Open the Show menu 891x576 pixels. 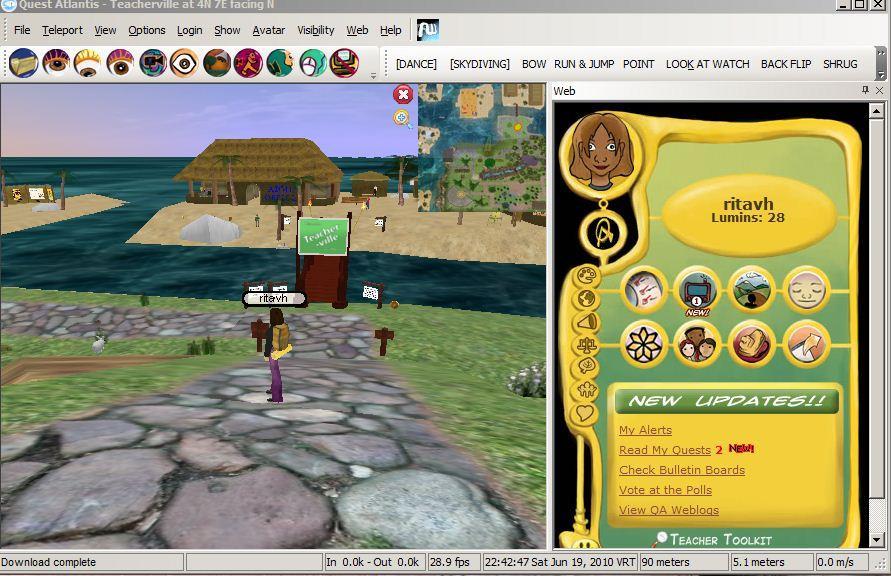tap(227, 30)
